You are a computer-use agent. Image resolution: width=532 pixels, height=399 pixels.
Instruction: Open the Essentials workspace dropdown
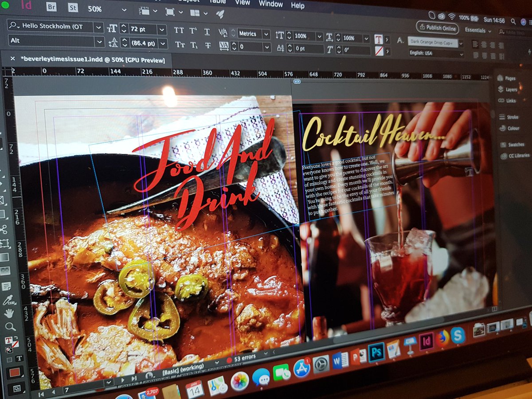click(x=478, y=31)
